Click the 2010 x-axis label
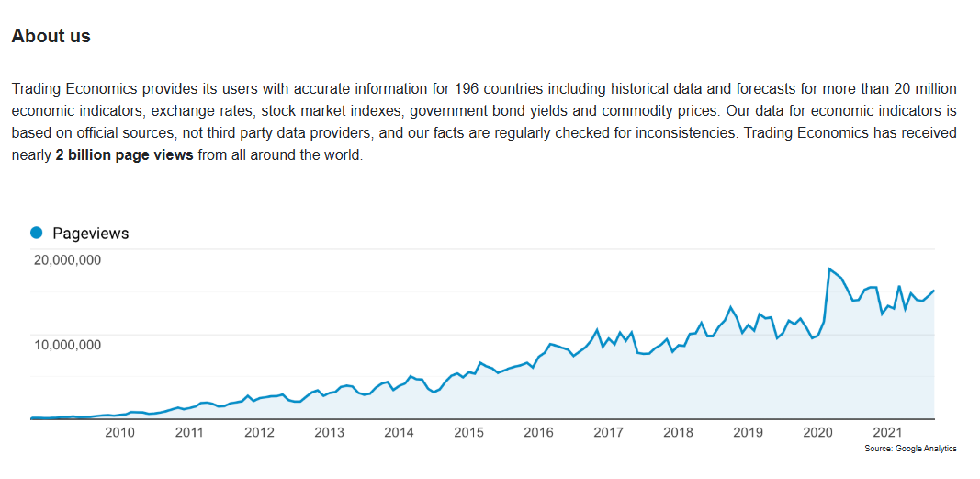Viewport: 980px width, 479px height. click(119, 432)
